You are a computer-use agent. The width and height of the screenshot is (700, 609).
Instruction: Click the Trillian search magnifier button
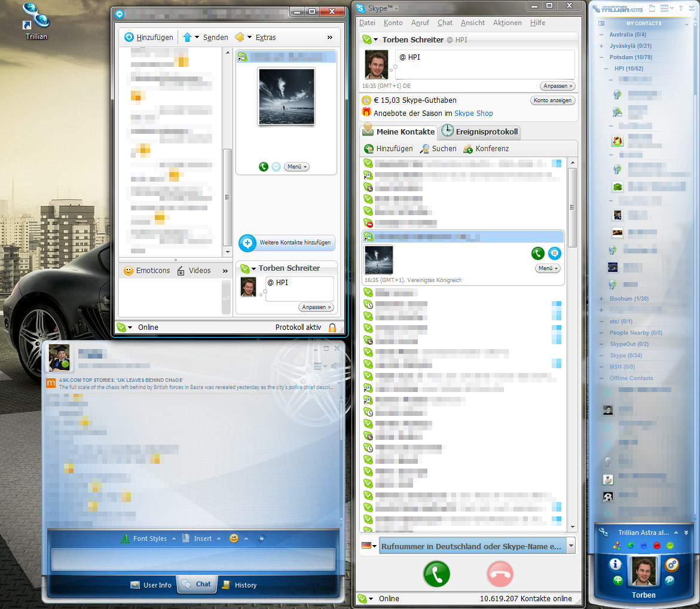coord(669,580)
